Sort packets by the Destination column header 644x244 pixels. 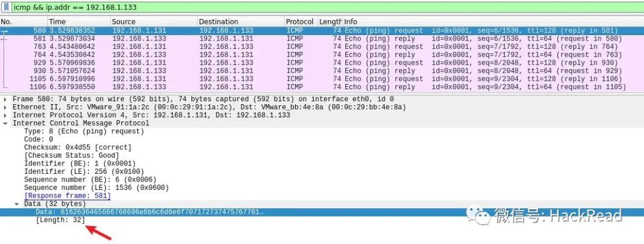coord(241,22)
